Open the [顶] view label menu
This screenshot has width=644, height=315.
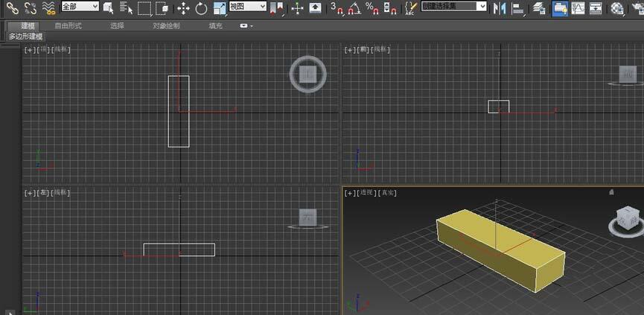[x=42, y=50]
